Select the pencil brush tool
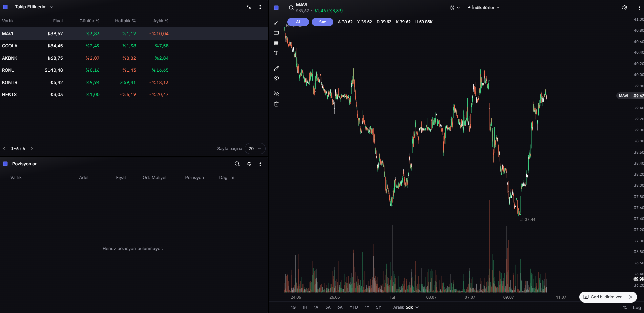The height and width of the screenshot is (313, 644). coord(276,68)
